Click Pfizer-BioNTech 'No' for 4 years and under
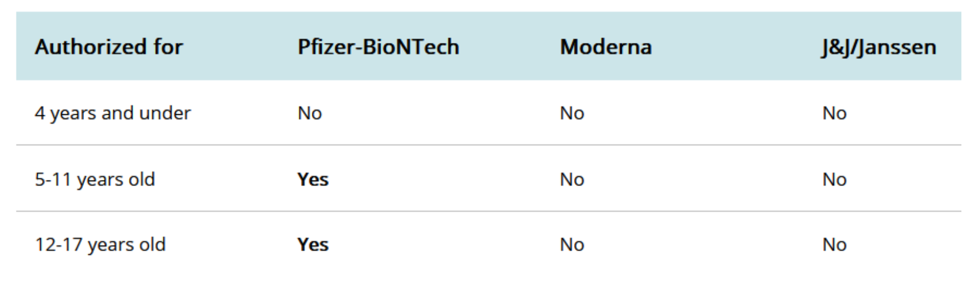Screen dimensions: 980x290 click(309, 113)
